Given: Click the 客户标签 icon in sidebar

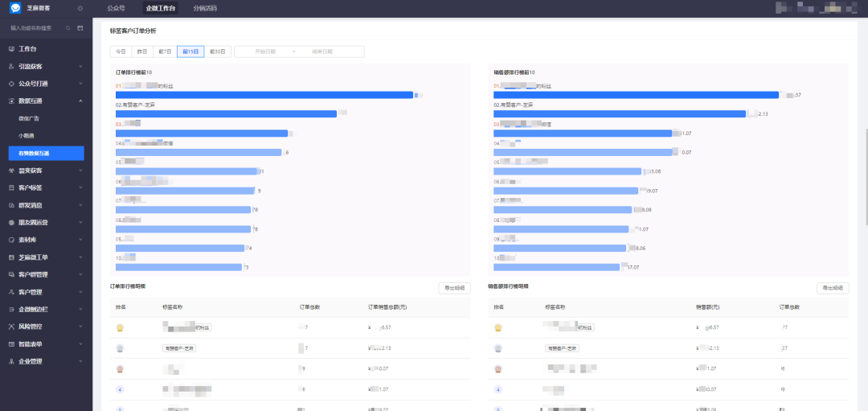Looking at the screenshot, I should click(x=11, y=187).
